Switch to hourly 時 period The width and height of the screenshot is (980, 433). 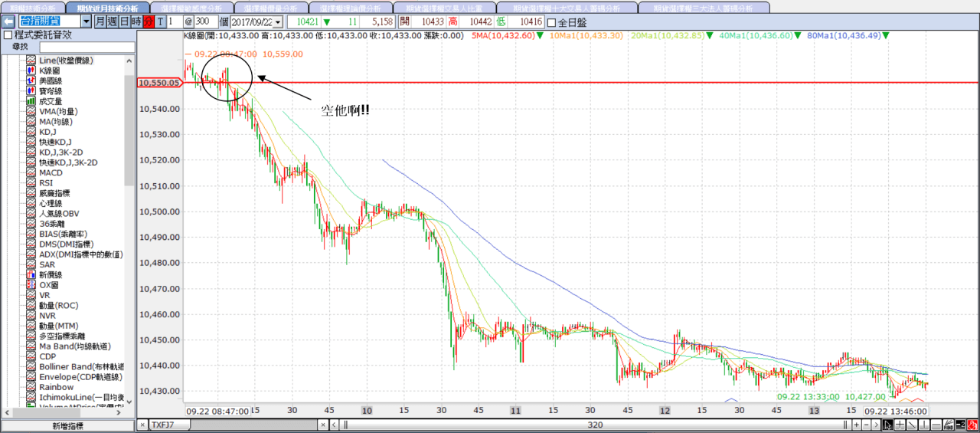click(137, 22)
